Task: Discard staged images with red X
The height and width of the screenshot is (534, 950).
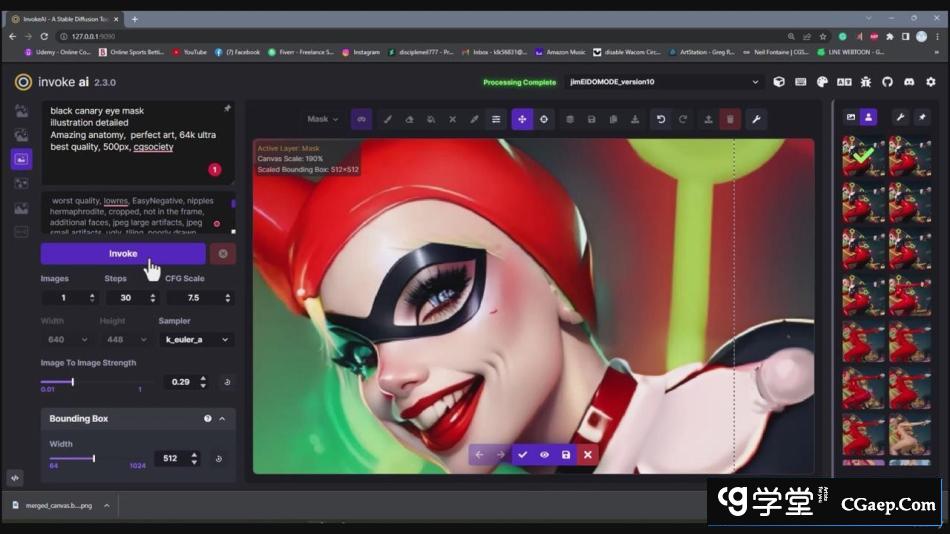Action: click(x=588, y=455)
